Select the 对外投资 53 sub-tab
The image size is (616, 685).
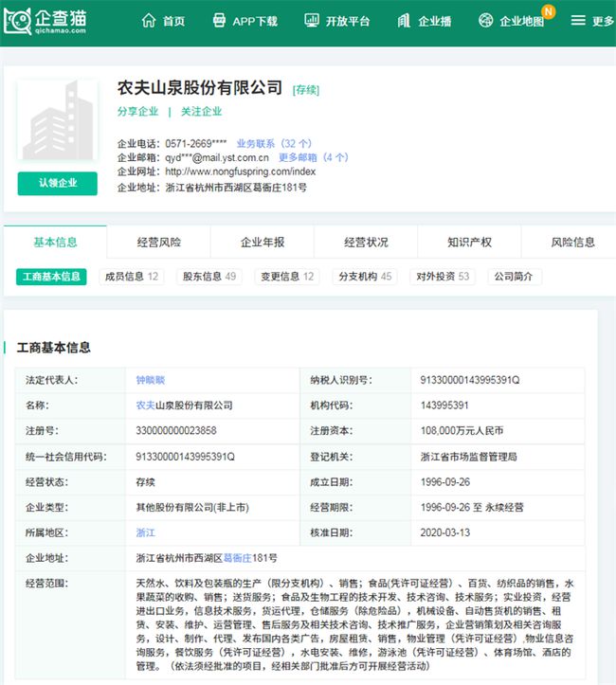coord(444,277)
